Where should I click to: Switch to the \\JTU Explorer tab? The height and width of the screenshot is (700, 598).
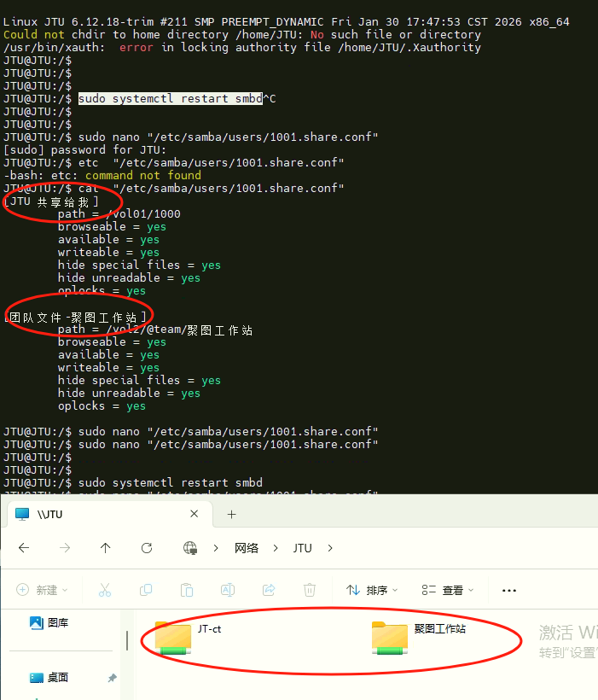[x=109, y=514]
